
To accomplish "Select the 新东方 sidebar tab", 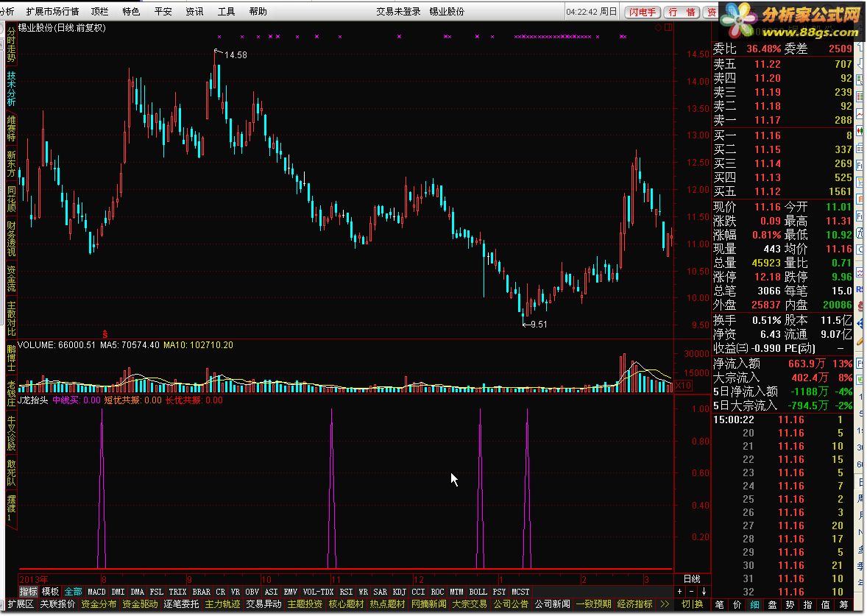I will pos(11,163).
